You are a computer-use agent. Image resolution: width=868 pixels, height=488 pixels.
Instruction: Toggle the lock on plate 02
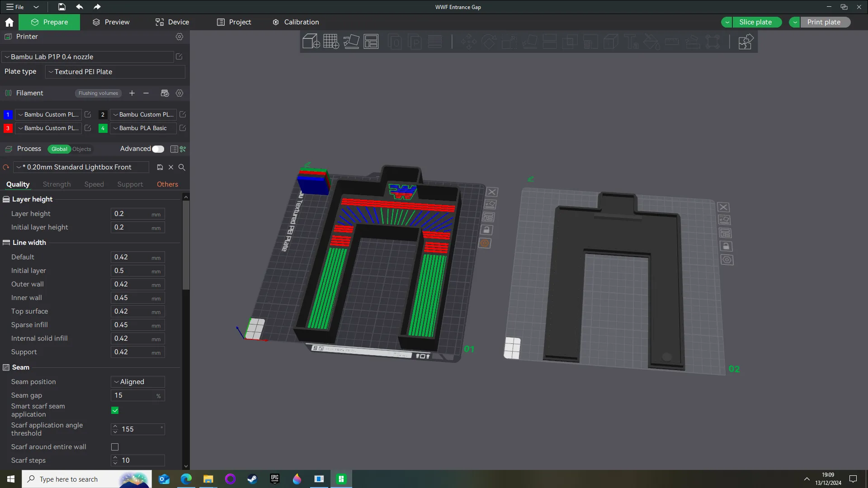726,246
